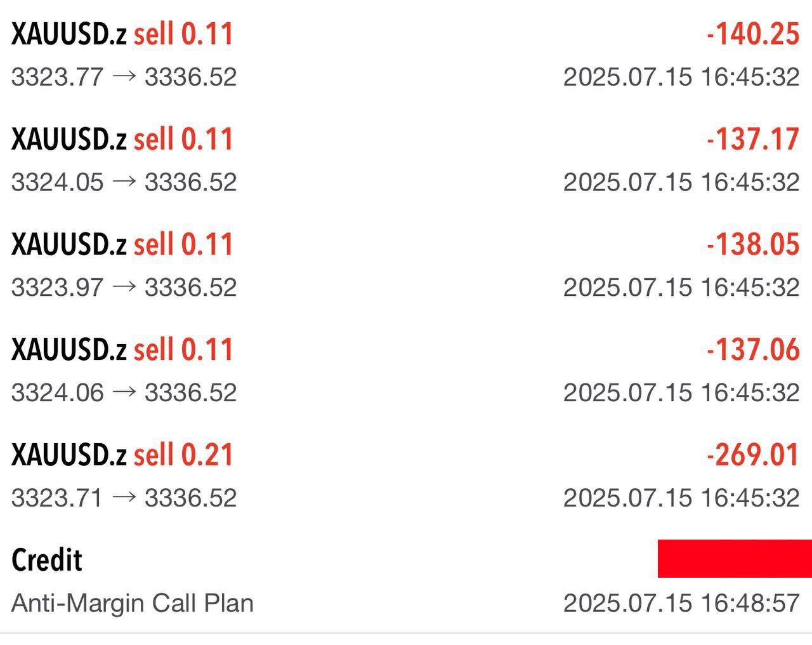Click the arrow in the 3324.05 price row

click(124, 182)
